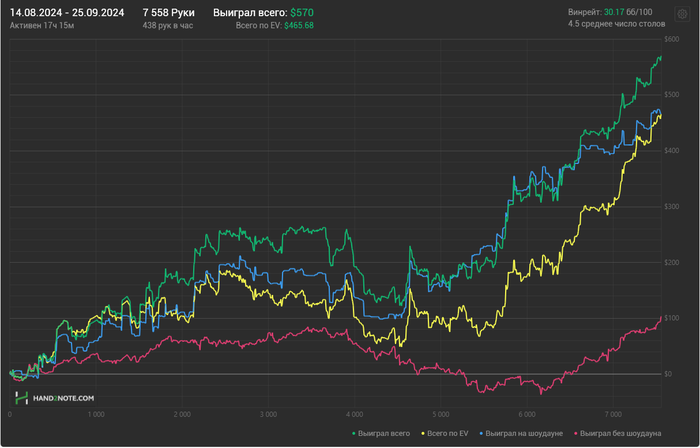Click the '$300' y-axis label

click(671, 207)
